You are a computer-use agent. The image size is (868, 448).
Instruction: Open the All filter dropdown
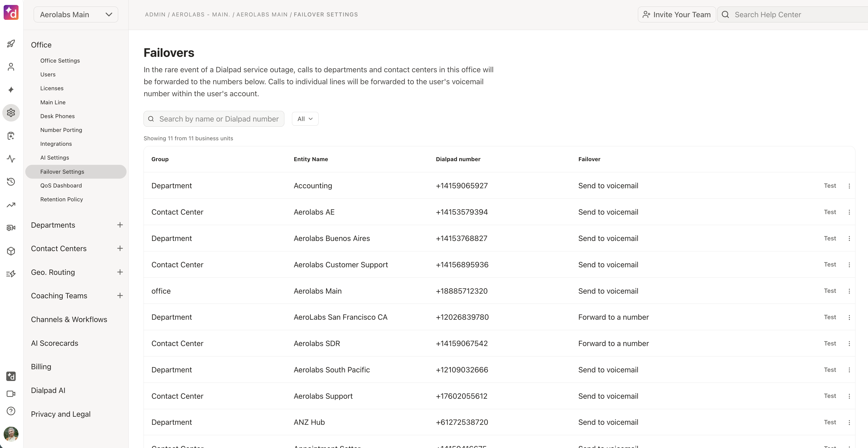pyautogui.click(x=305, y=119)
